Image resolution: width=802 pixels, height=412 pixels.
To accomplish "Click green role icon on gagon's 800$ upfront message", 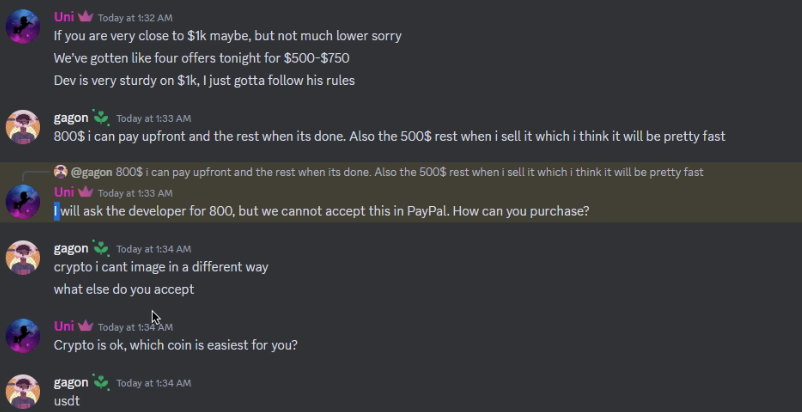I will click(x=101, y=118).
